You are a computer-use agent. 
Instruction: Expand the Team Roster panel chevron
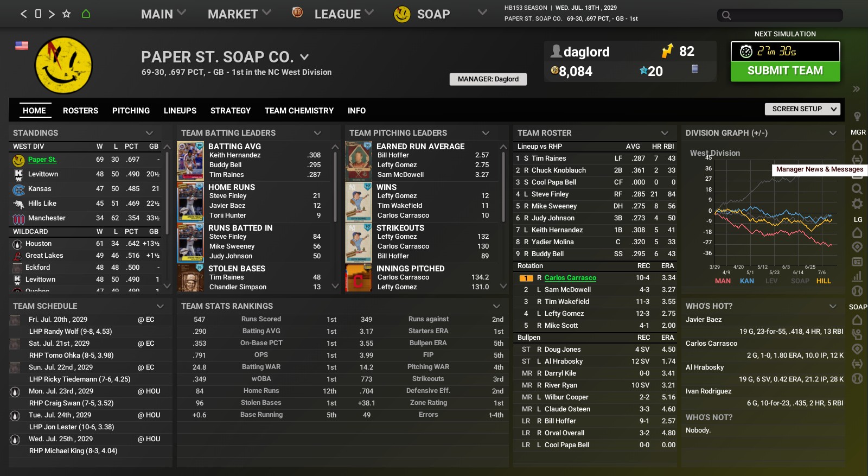click(665, 133)
